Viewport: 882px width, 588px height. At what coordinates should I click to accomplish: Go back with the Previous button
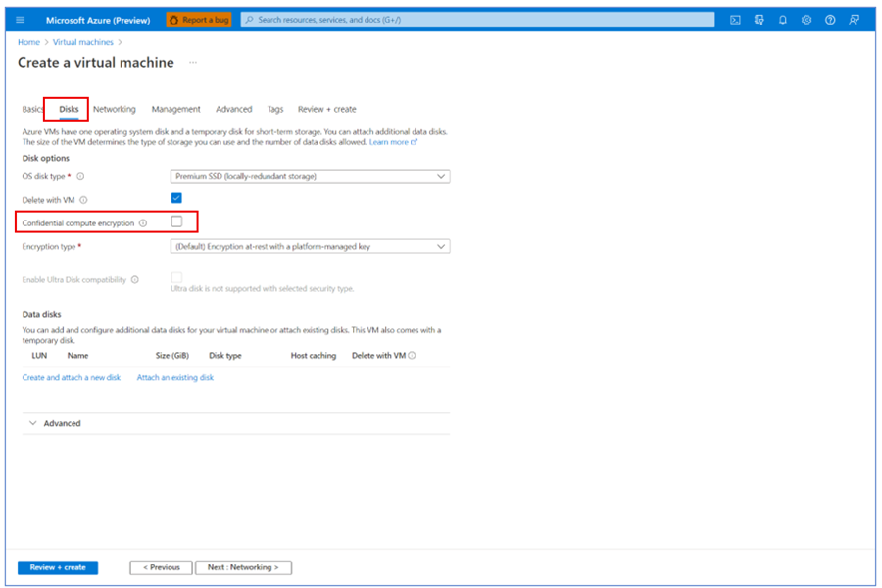click(x=161, y=567)
